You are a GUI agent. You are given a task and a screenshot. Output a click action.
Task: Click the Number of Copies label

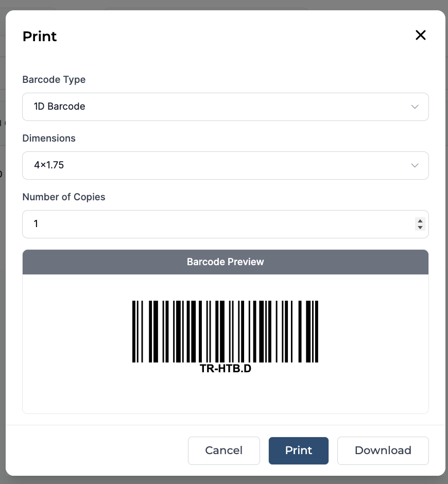coord(64,197)
